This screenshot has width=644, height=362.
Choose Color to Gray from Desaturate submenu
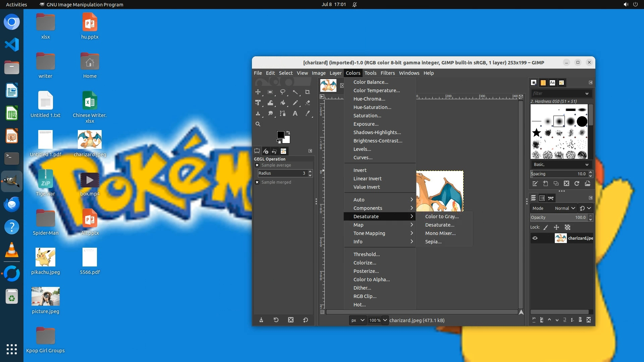point(442,217)
